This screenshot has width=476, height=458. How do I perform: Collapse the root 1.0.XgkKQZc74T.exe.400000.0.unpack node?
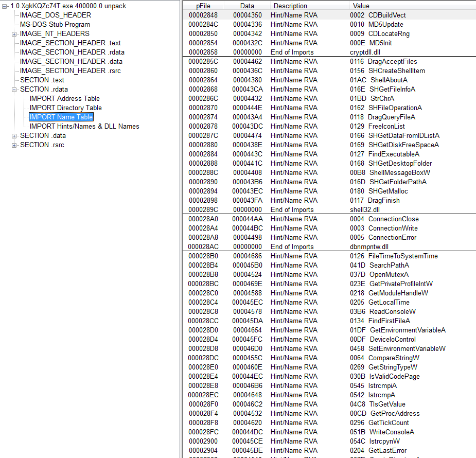5,6
